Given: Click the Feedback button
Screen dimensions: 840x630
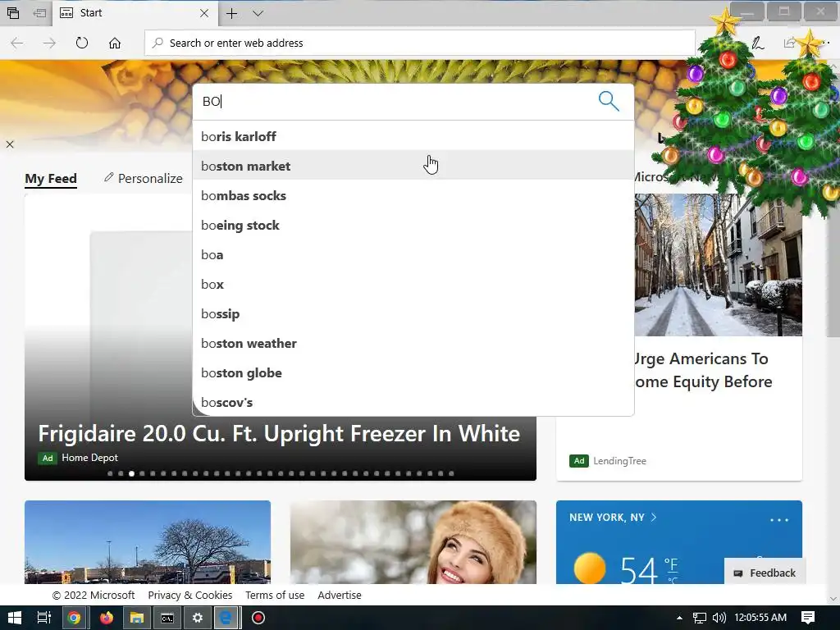Looking at the screenshot, I should pyautogui.click(x=765, y=573).
